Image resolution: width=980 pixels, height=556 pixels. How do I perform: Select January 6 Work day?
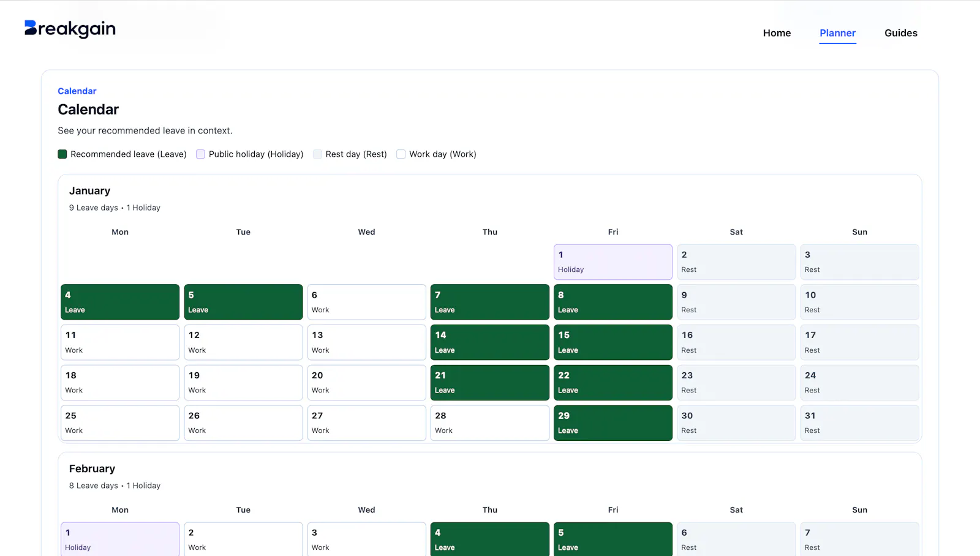[366, 302]
